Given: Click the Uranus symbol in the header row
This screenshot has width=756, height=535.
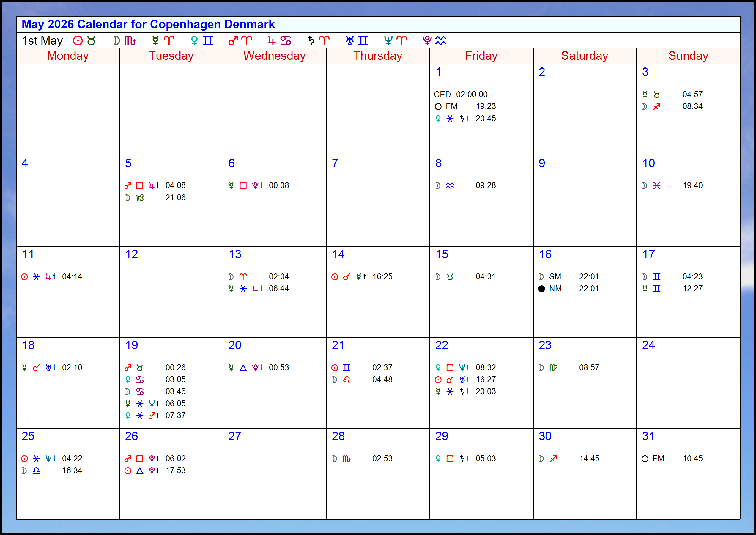Looking at the screenshot, I should (x=350, y=40).
